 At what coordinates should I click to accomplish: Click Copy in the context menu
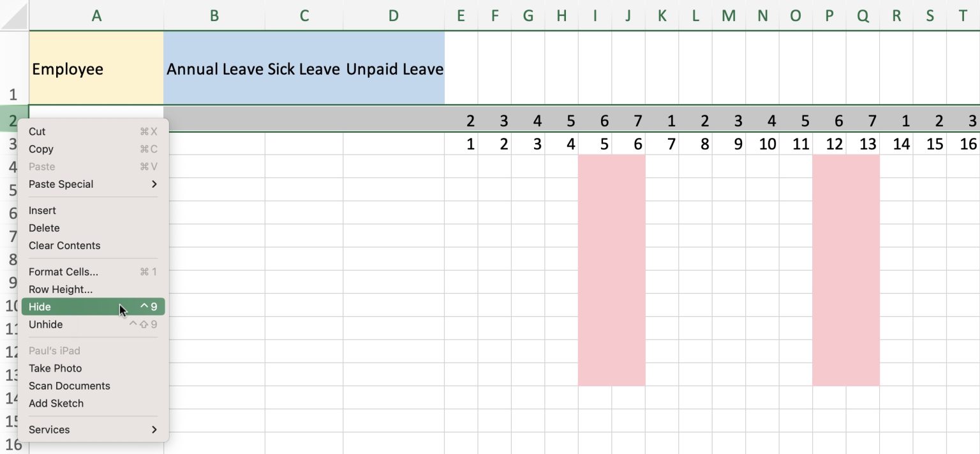(41, 149)
